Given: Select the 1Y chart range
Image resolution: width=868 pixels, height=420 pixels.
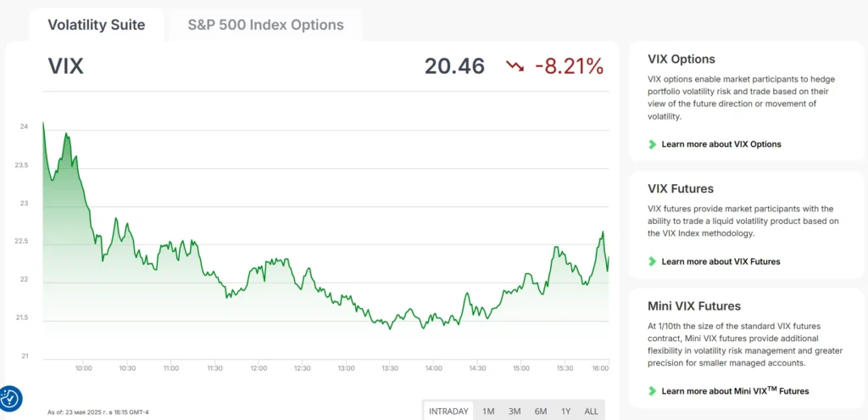Looking at the screenshot, I should [x=565, y=412].
